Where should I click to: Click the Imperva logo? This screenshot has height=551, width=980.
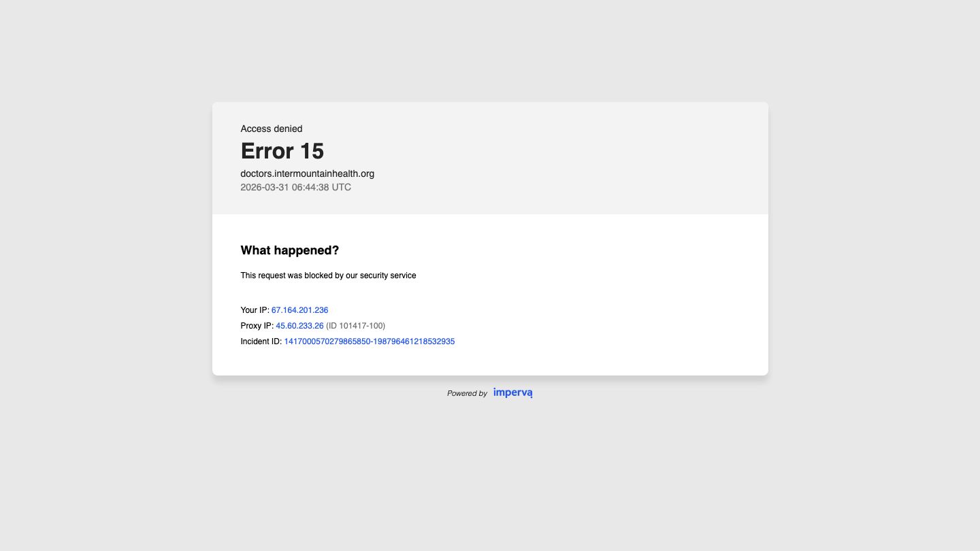512,393
